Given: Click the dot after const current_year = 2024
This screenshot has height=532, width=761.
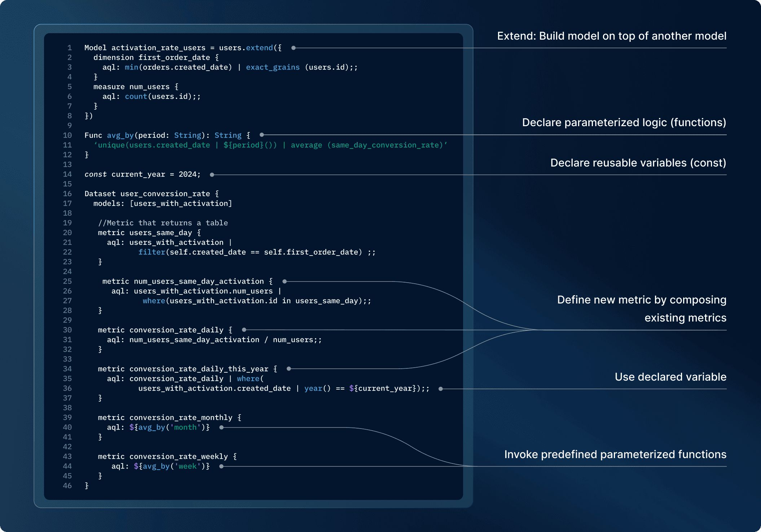Looking at the screenshot, I should coord(212,175).
